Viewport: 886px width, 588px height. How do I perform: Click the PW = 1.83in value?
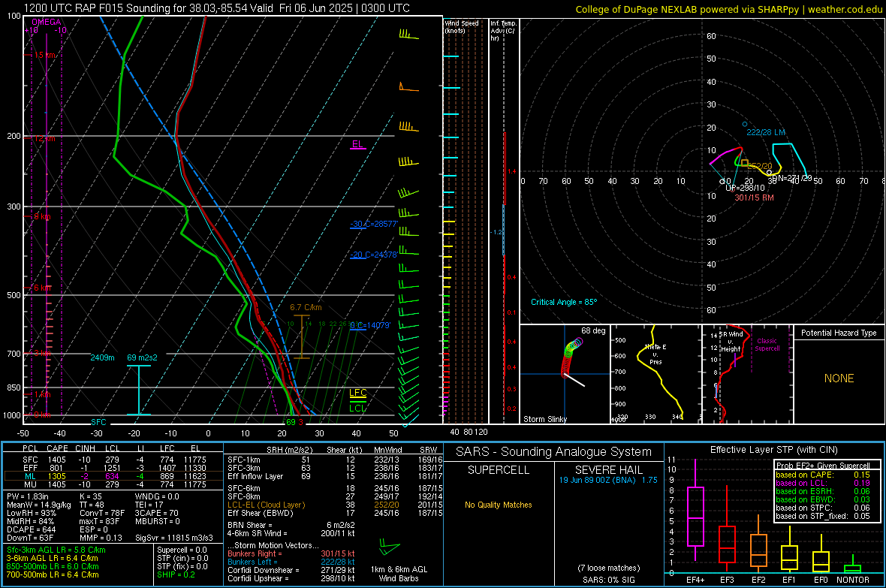click(28, 496)
